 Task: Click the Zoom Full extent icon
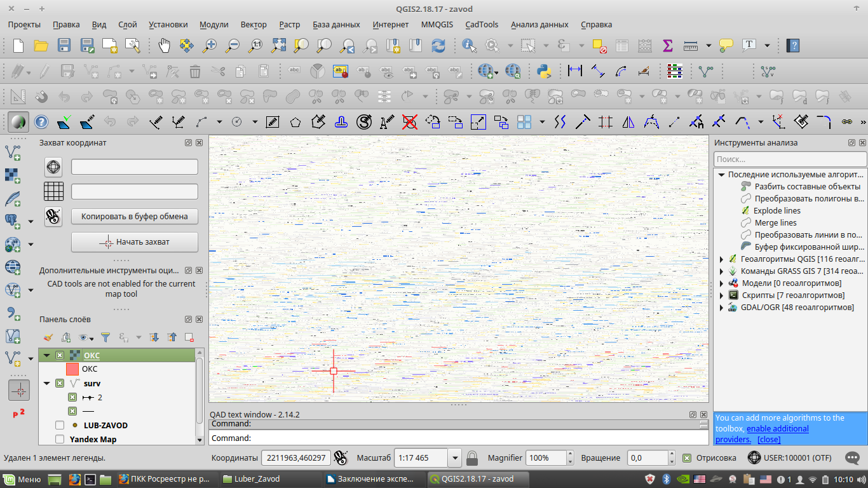point(278,45)
